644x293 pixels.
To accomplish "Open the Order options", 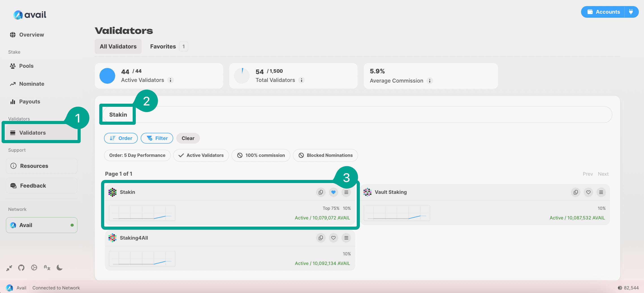I will coord(121,138).
